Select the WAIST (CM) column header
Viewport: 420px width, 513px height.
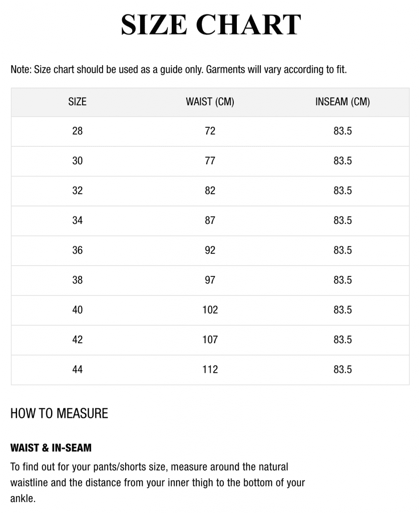coord(210,102)
